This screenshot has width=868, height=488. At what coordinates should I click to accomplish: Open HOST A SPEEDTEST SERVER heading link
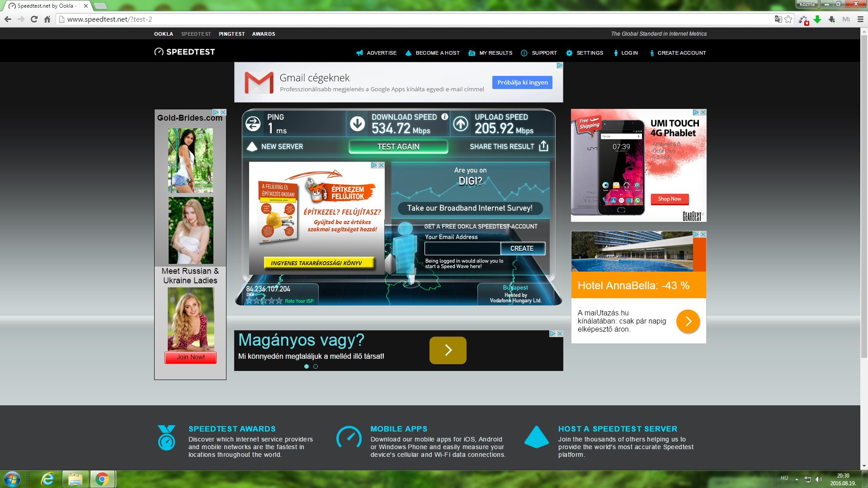(x=618, y=429)
